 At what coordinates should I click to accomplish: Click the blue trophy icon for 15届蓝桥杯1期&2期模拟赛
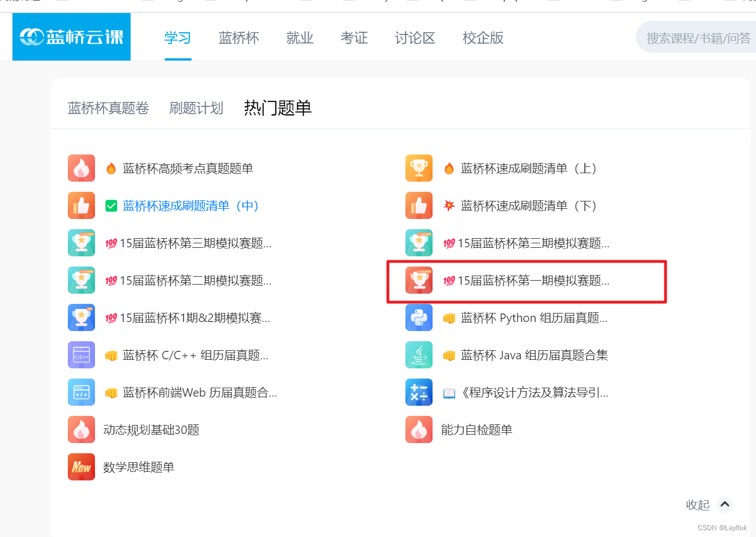pos(81,317)
